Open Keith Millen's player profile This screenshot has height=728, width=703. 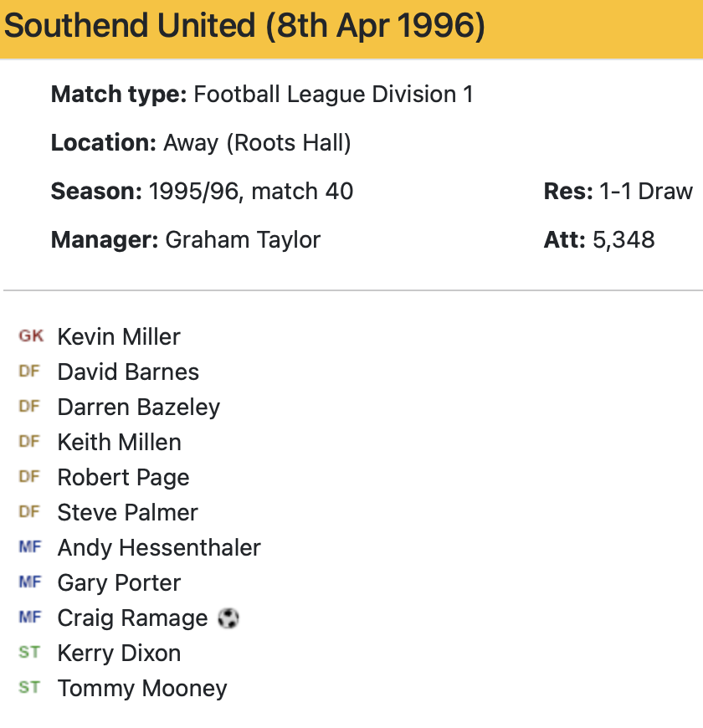(x=119, y=442)
